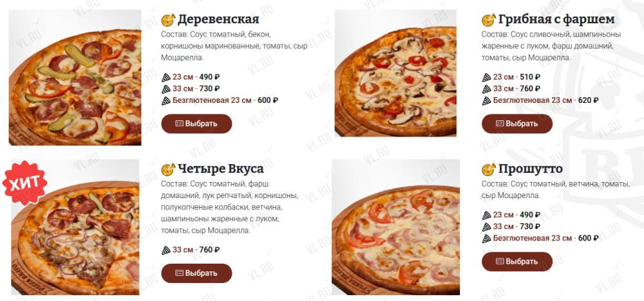Click slice icon for Деревенская 23 см

coord(166,77)
